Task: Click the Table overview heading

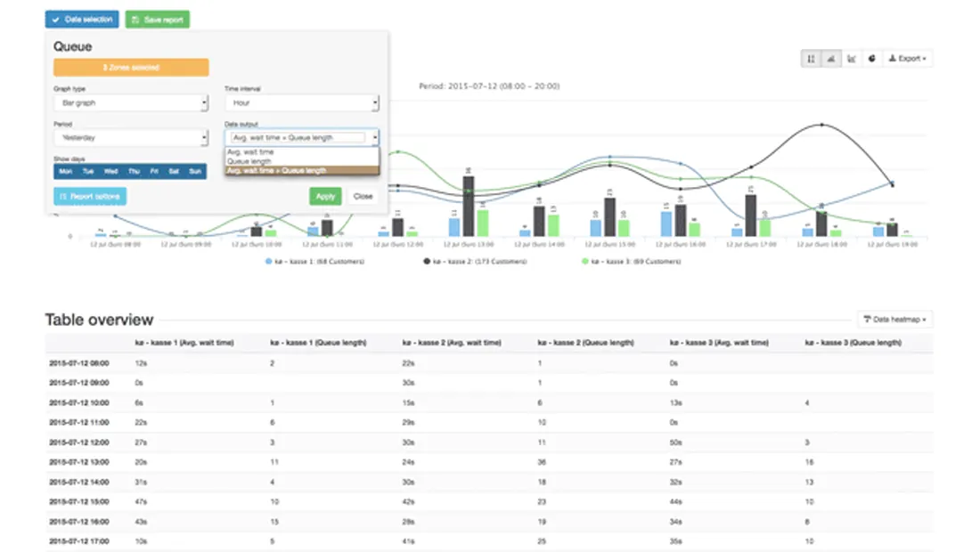Action: coord(99,320)
